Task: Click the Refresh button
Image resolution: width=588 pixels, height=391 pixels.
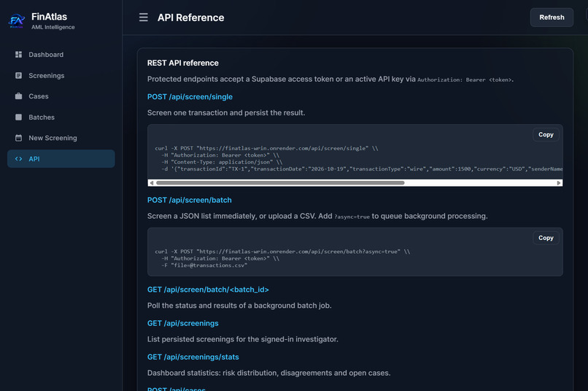Action: [x=552, y=18]
